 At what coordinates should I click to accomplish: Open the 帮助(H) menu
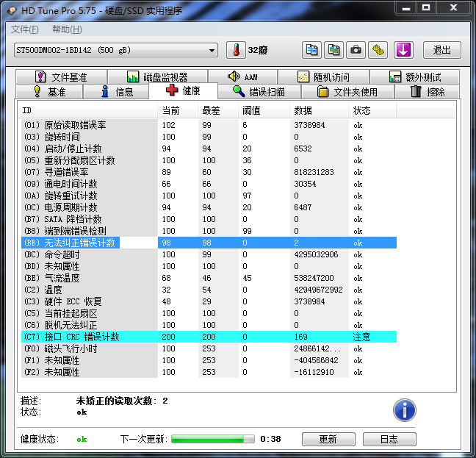tap(67, 29)
